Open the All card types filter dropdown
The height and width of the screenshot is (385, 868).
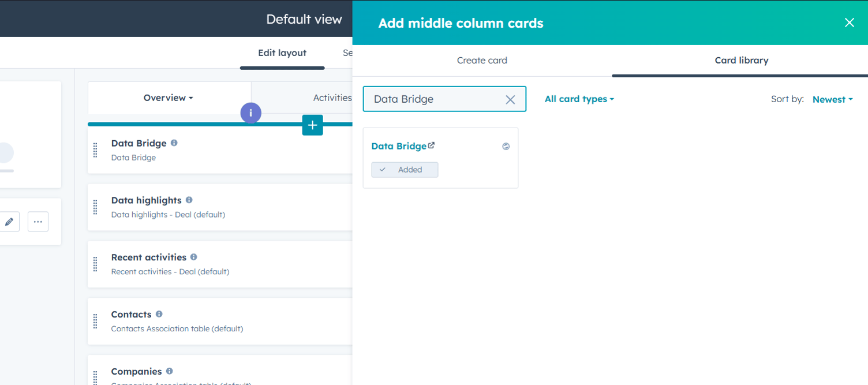click(579, 99)
